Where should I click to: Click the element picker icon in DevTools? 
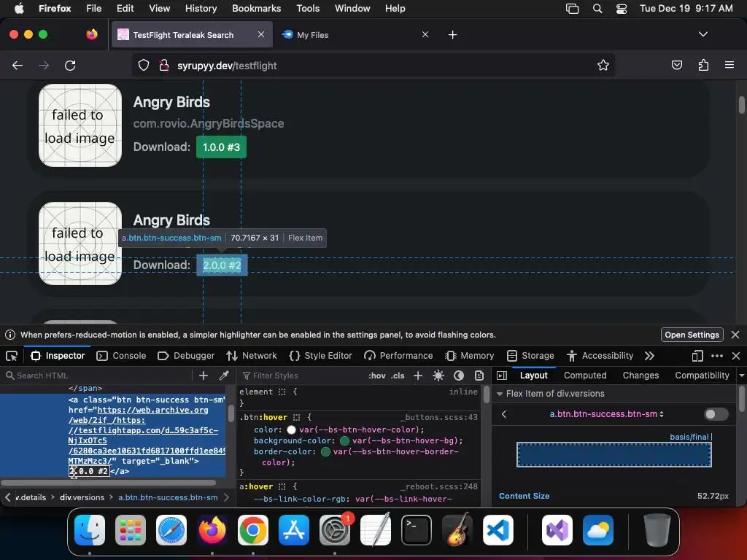(12, 356)
